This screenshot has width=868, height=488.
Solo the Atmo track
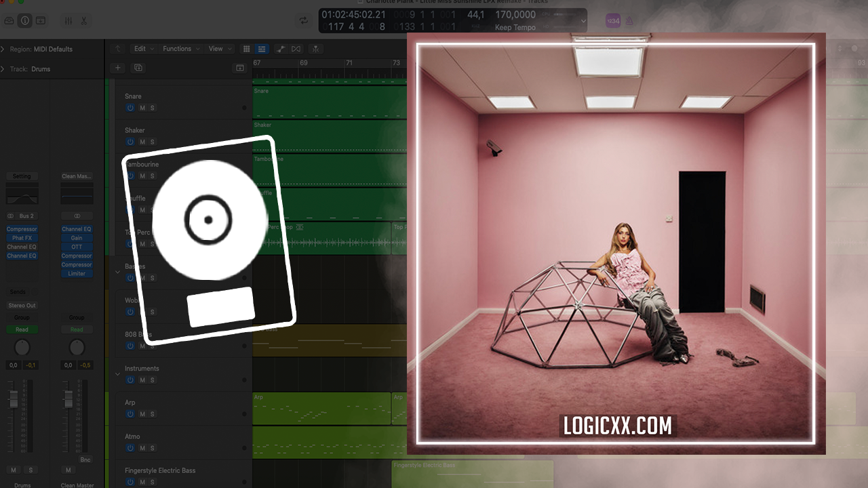pyautogui.click(x=152, y=447)
